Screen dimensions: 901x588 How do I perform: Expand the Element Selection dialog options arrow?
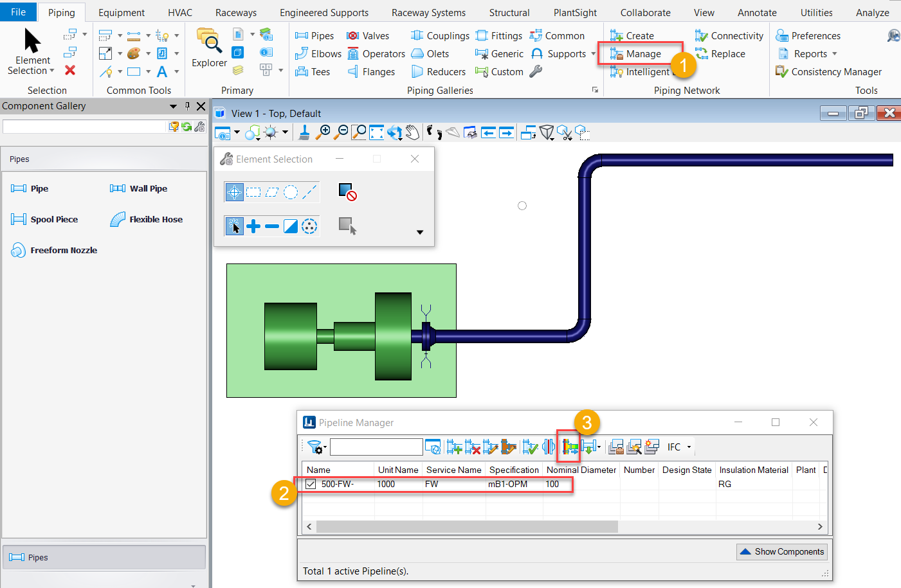click(420, 233)
